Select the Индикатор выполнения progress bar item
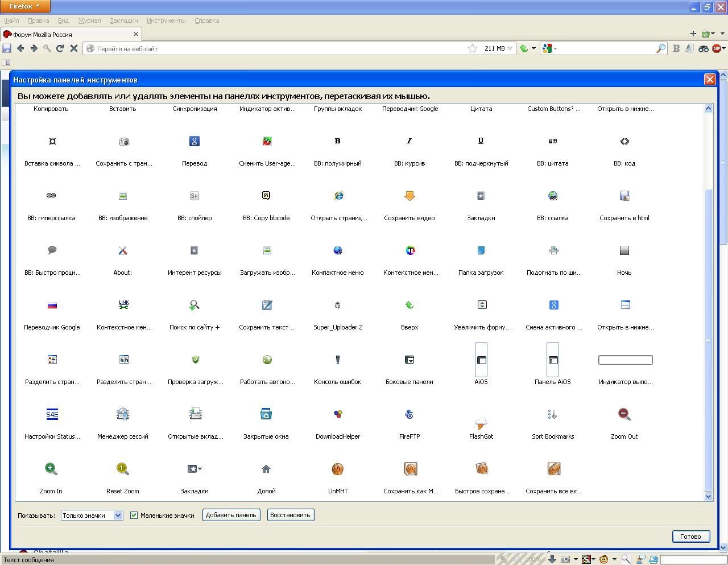This screenshot has height=565, width=728. coord(625,360)
